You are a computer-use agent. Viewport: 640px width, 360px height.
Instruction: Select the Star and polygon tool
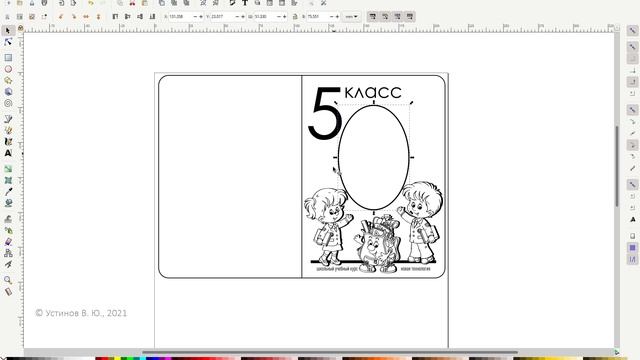(x=8, y=80)
